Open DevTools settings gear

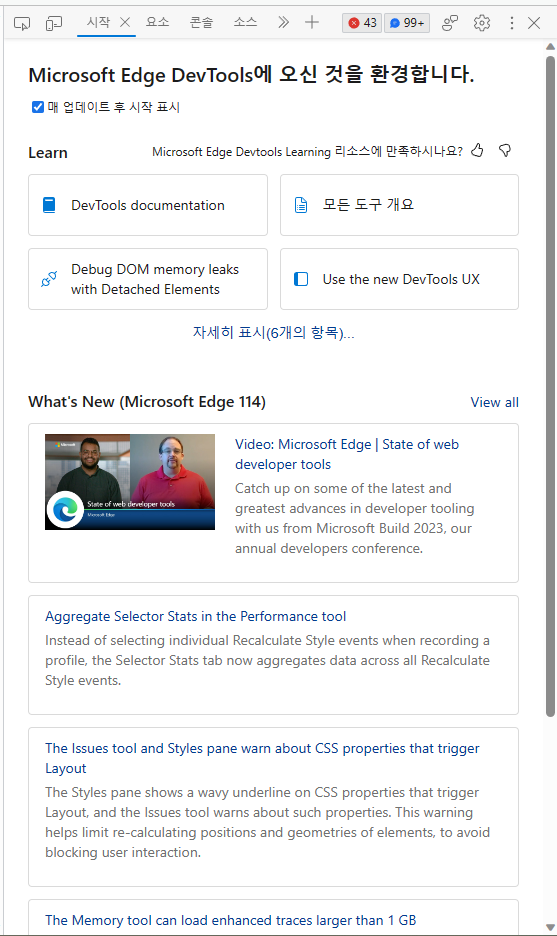click(x=482, y=23)
